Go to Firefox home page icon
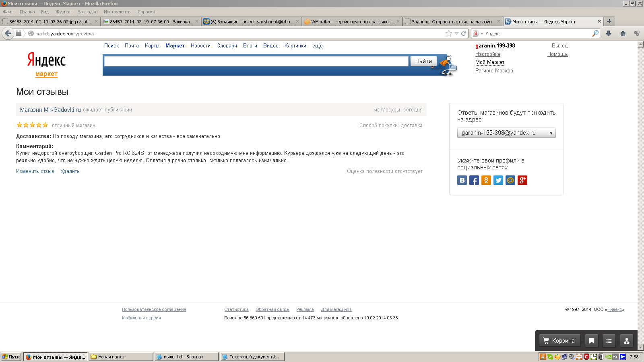Viewport: 644px width, 362px height. coord(623,33)
